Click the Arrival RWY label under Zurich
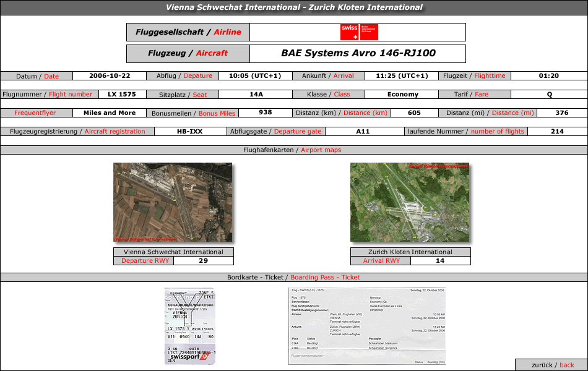The image size is (588, 371). [x=381, y=261]
